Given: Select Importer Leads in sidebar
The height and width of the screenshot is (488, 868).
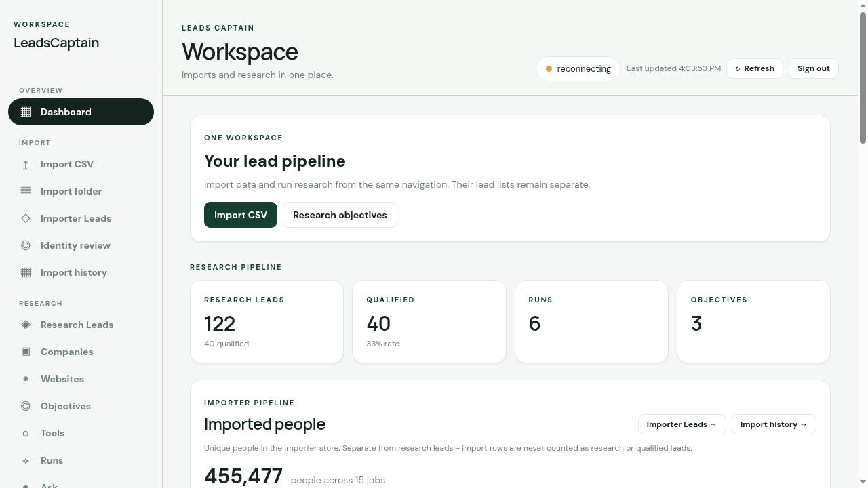Looking at the screenshot, I should [x=81, y=218].
